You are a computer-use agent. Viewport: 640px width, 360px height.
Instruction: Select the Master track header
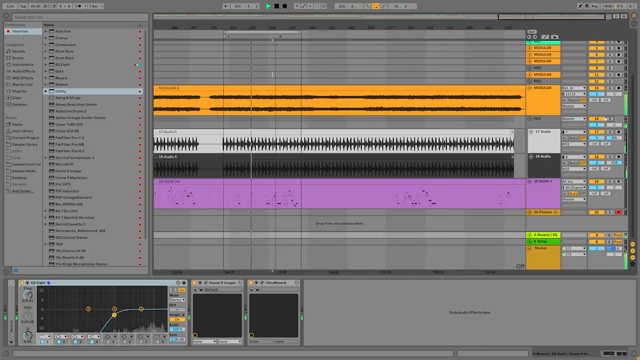[x=543, y=258]
